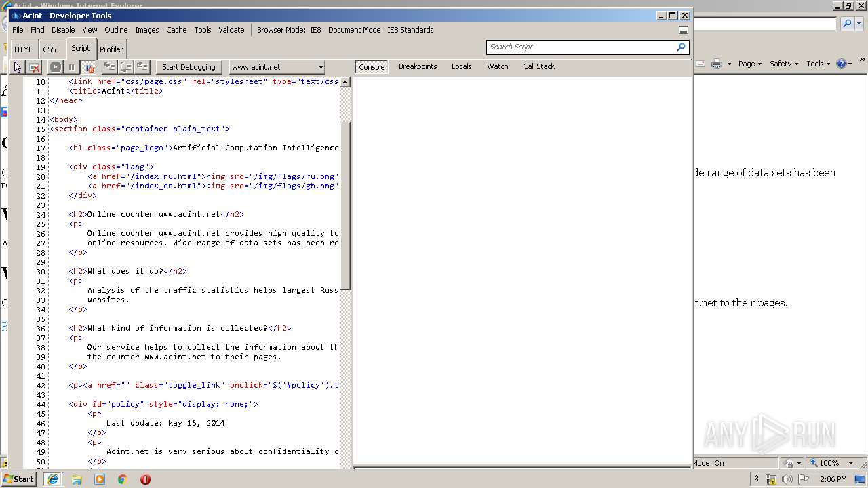Click the network status tray icon
Image resolution: width=868 pixels, height=488 pixels.
coord(771,479)
